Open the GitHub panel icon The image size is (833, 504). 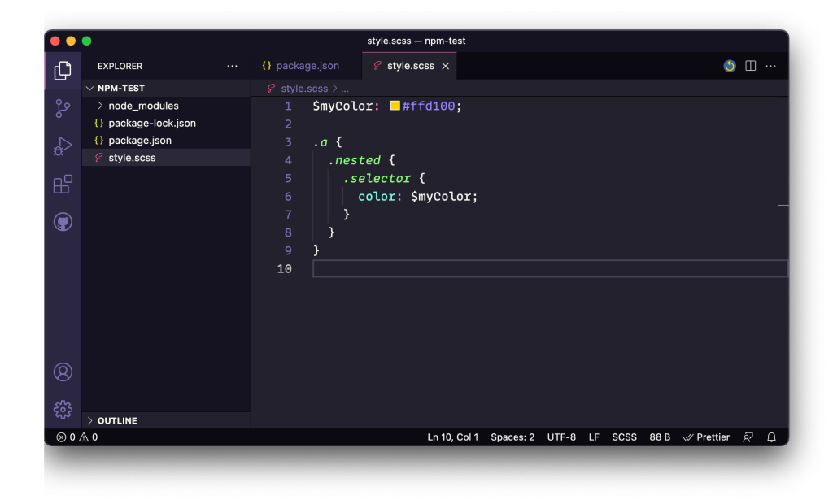pos(63,222)
